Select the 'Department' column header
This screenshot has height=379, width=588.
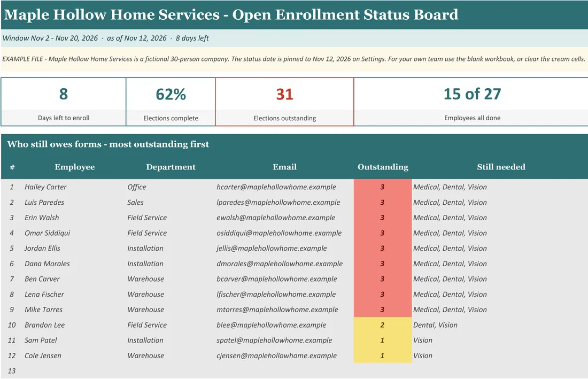[x=171, y=167]
